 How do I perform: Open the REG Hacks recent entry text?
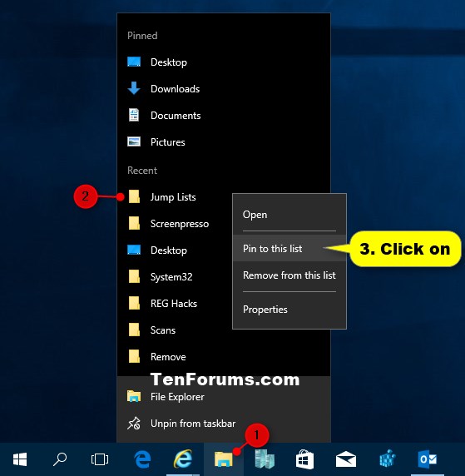[174, 304]
